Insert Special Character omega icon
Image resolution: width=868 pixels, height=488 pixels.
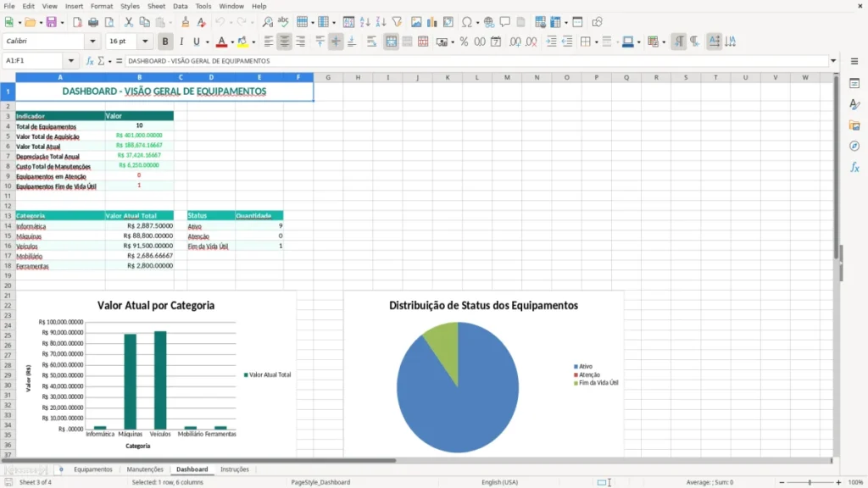click(467, 22)
